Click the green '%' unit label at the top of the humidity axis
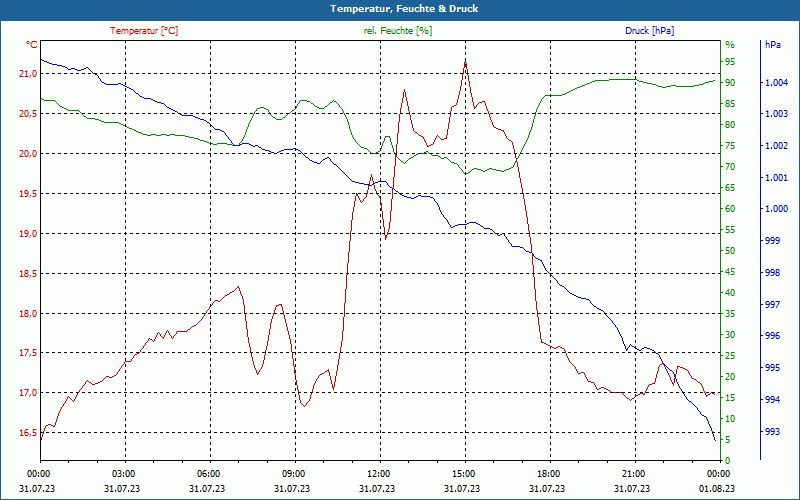800x500 pixels. 730,45
